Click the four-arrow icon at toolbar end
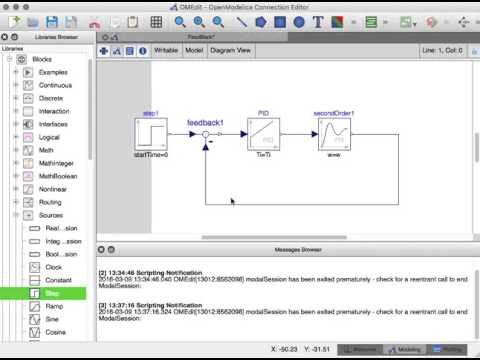 464,22
